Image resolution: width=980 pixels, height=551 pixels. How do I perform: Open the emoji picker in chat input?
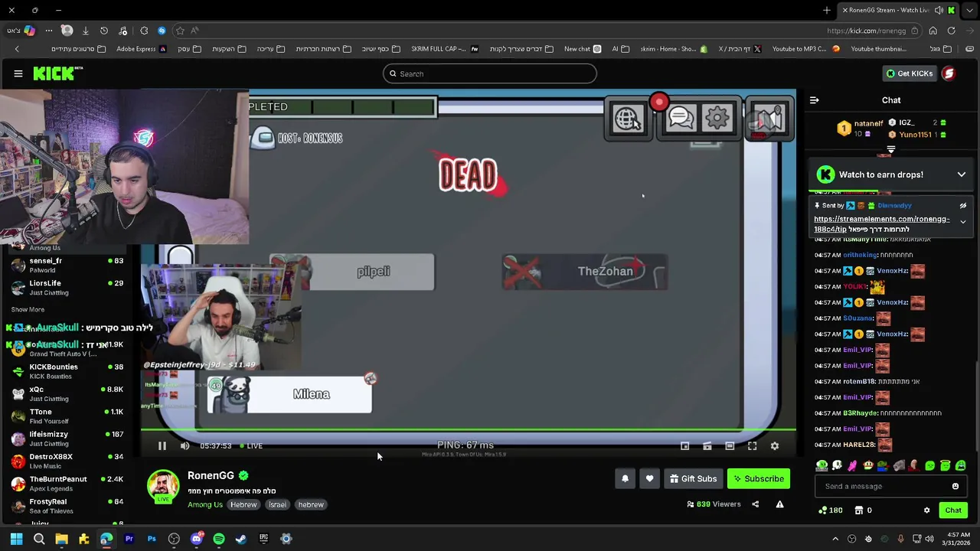(955, 487)
